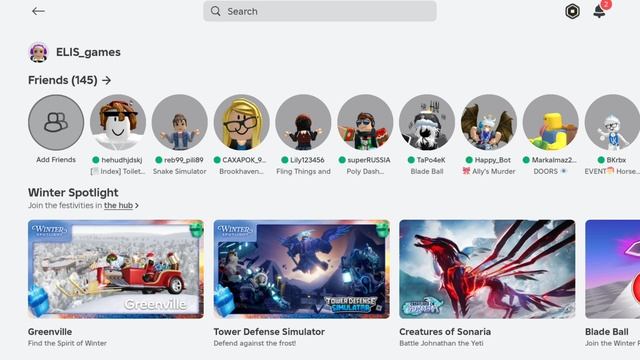Open hehudhjdskj friend avatar
The width and height of the screenshot is (640, 360).
tap(118, 122)
